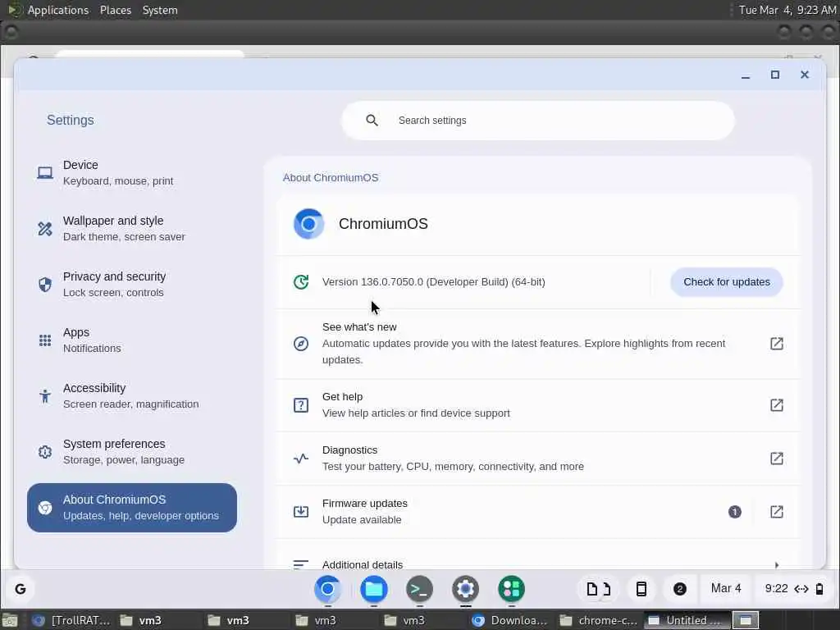Screen dimensions: 840x630
Task: Switch to Downloa... taskbar window
Action: coord(510,620)
